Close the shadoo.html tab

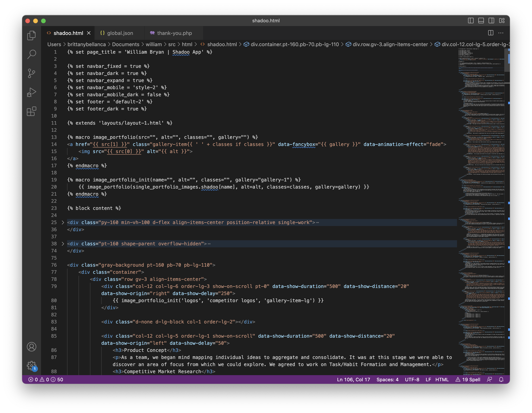click(x=89, y=33)
